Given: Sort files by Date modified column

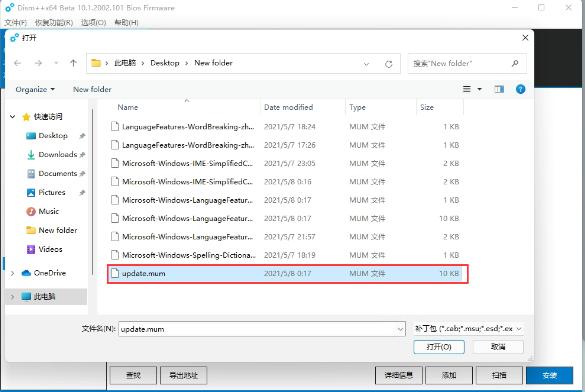Looking at the screenshot, I should coord(288,107).
